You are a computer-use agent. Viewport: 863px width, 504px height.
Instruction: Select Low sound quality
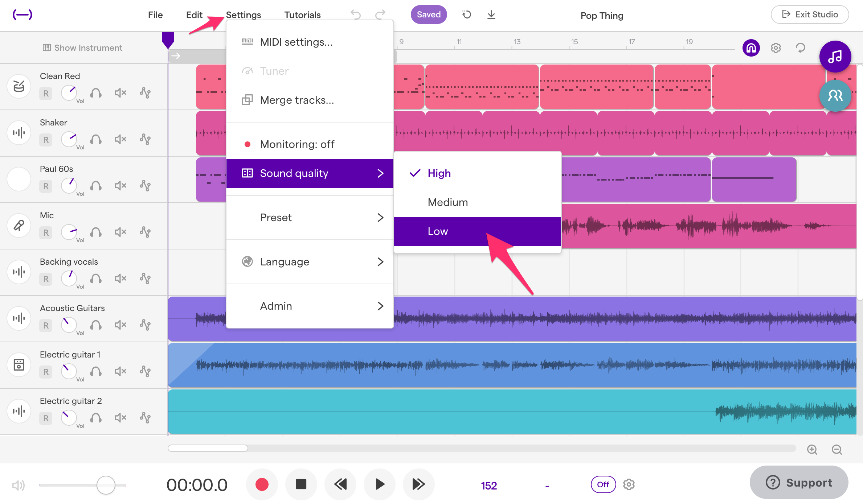pos(478,231)
